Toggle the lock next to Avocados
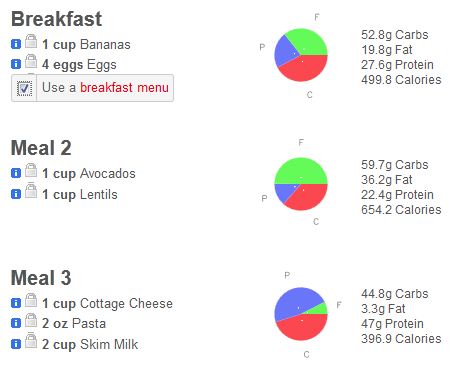The height and width of the screenshot is (371, 463). 31,170
